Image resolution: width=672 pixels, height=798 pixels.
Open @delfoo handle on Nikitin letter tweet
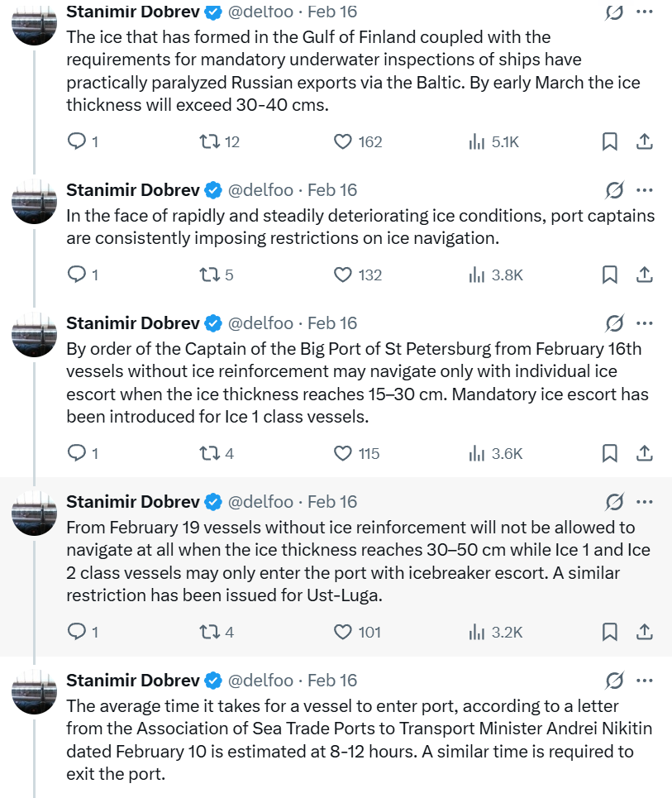[x=260, y=681]
